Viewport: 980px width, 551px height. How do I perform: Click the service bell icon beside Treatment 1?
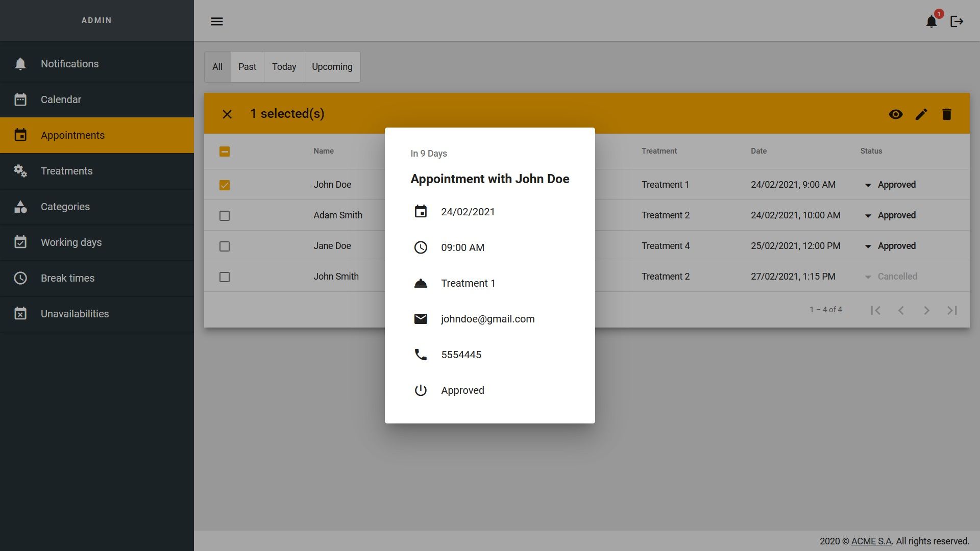tap(421, 283)
